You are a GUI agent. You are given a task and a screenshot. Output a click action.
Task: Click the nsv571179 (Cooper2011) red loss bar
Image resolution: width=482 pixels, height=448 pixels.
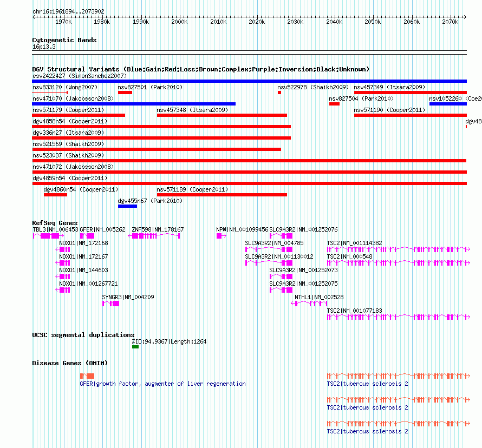79,115
